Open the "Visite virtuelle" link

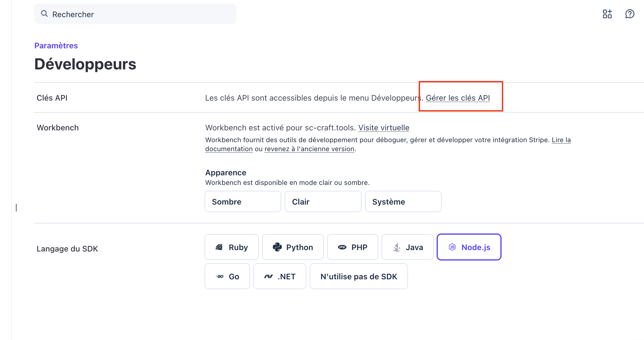tap(384, 128)
